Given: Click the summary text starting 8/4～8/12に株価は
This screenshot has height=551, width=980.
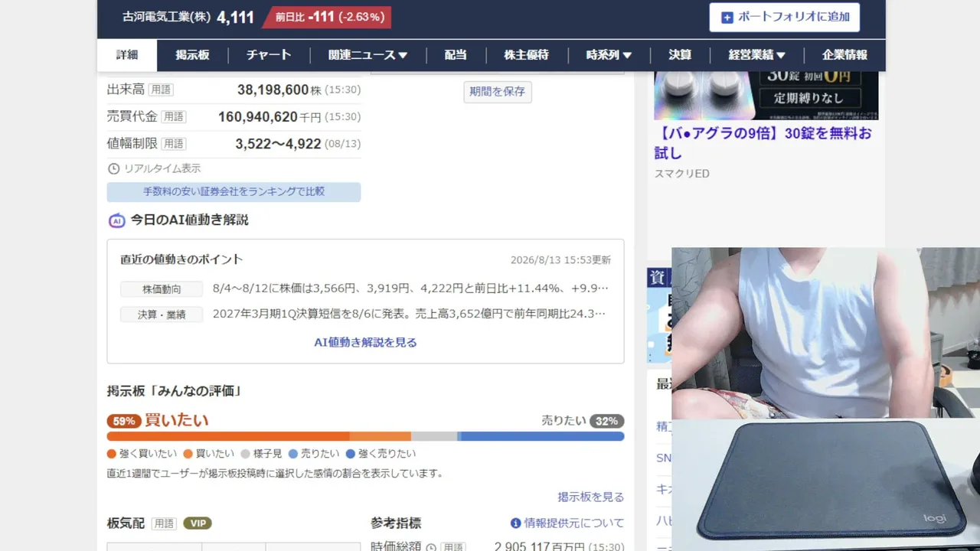Looking at the screenshot, I should (410, 289).
